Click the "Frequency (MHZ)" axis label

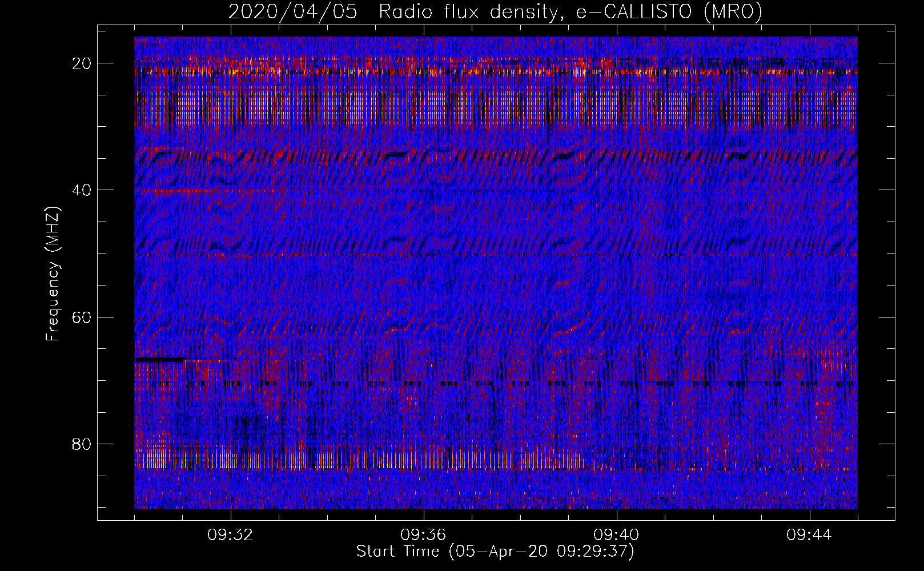(x=53, y=274)
